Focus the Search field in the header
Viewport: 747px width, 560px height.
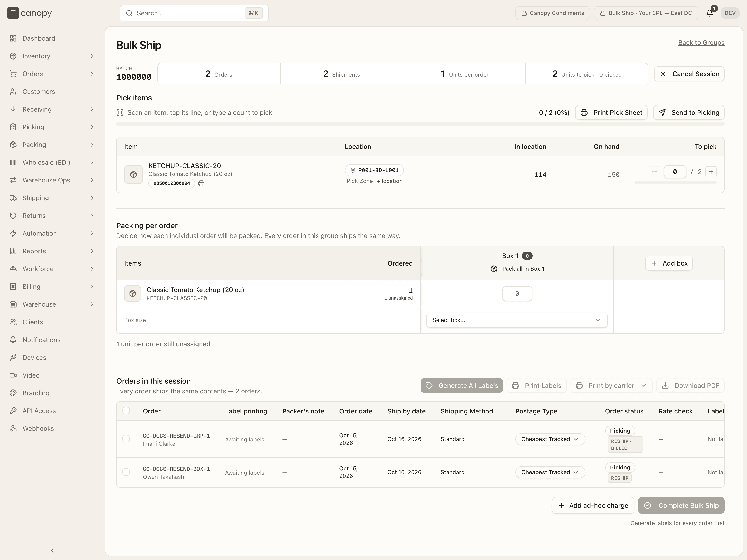(194, 13)
